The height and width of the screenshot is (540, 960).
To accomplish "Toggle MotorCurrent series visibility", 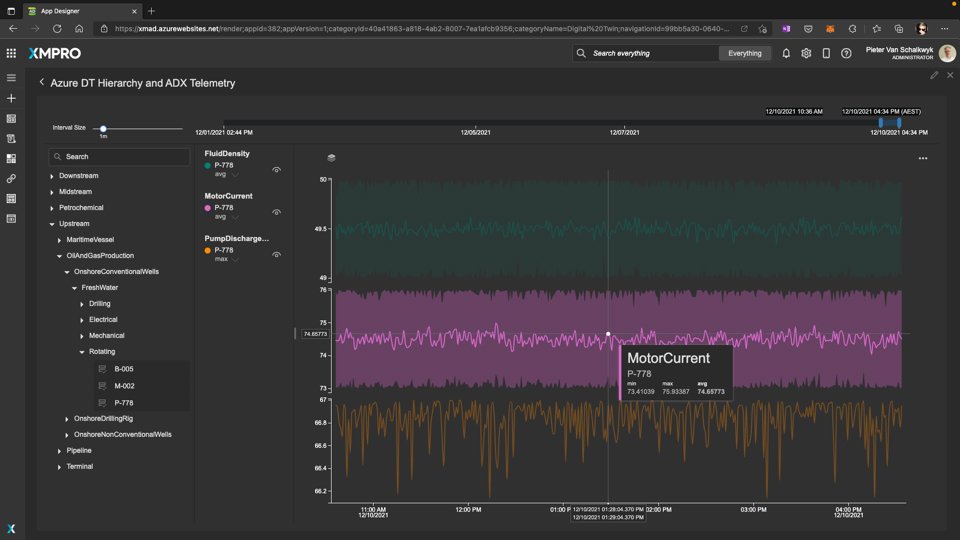I will click(276, 212).
